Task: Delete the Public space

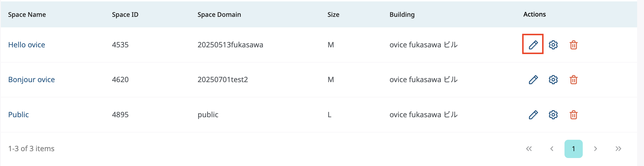Action: point(573,115)
